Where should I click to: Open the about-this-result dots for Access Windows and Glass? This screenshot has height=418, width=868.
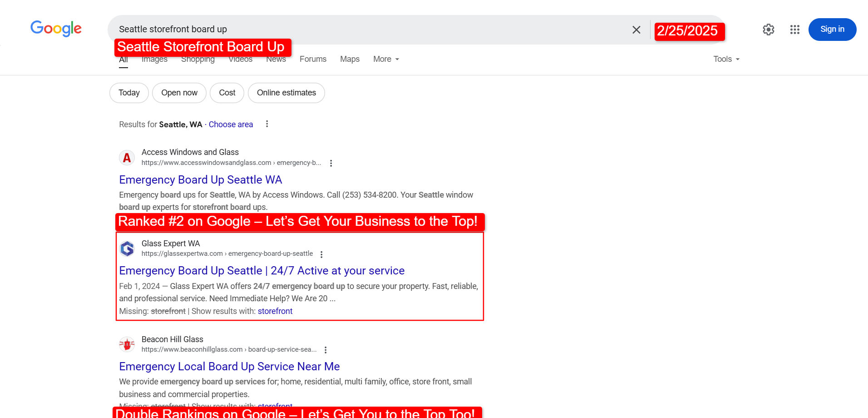tap(331, 163)
